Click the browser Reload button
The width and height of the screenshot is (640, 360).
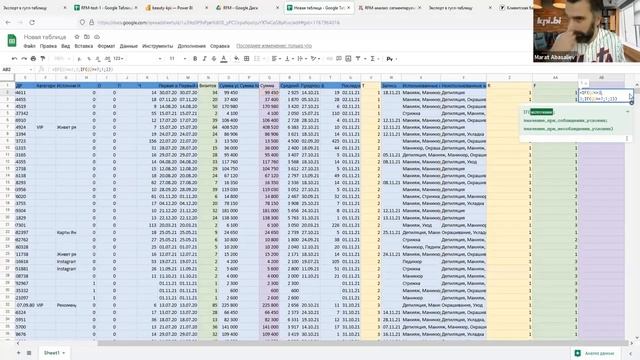point(32,22)
